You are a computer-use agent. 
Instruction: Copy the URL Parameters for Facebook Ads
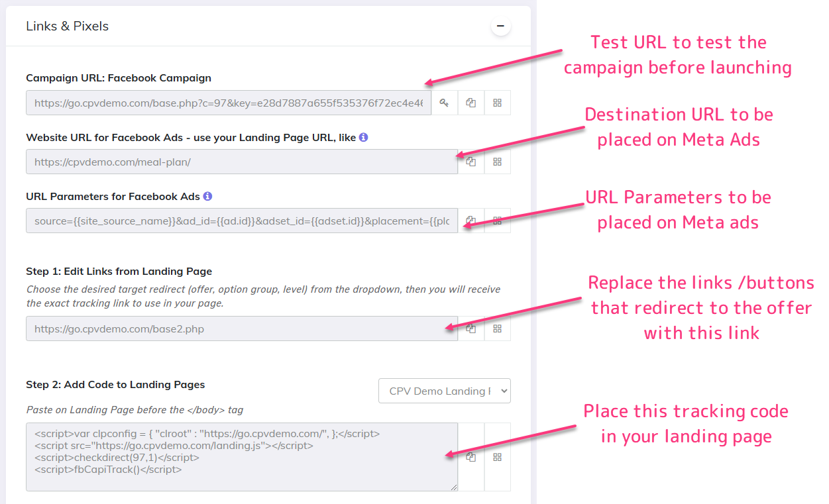tap(471, 221)
